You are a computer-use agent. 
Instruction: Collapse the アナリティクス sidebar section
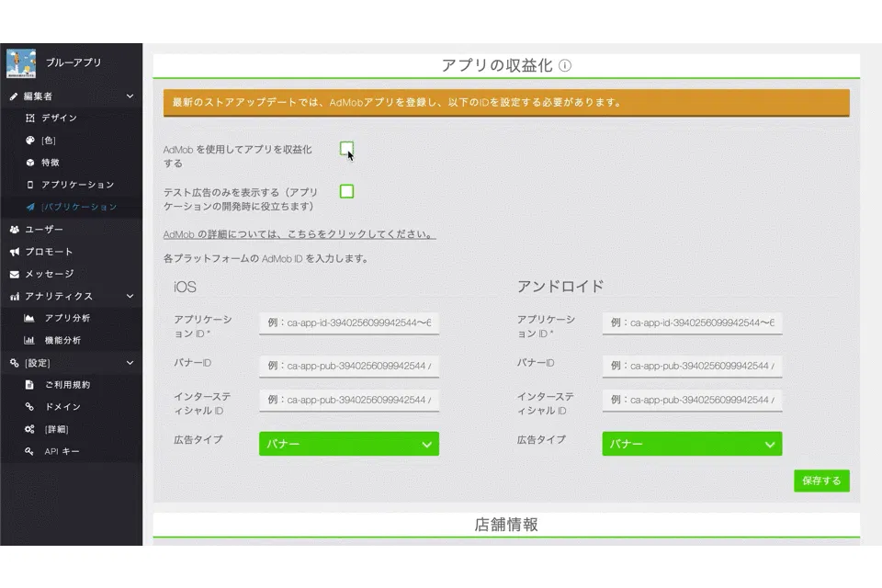click(130, 297)
